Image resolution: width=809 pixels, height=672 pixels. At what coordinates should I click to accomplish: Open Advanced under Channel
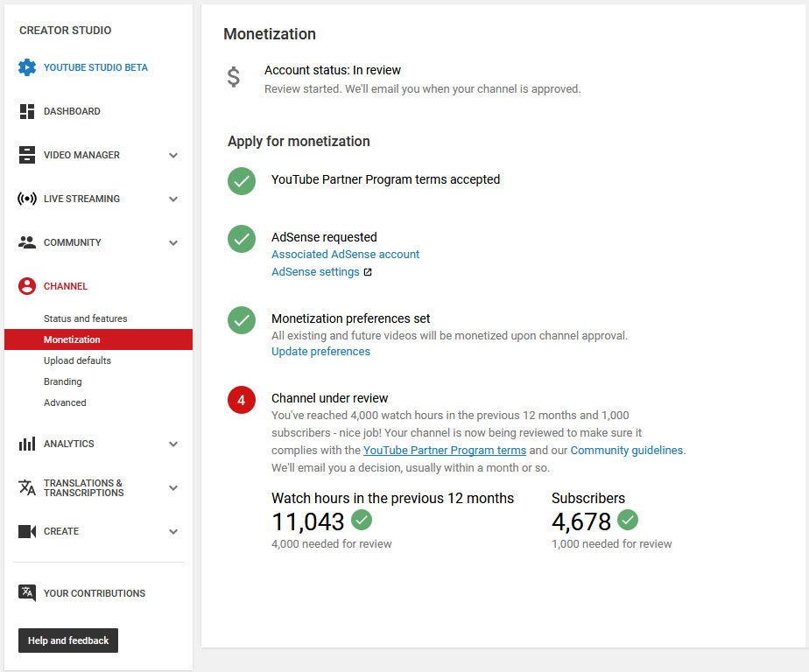[65, 402]
